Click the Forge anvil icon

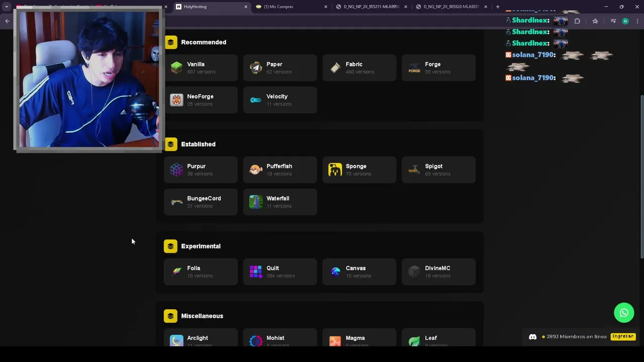(x=414, y=68)
